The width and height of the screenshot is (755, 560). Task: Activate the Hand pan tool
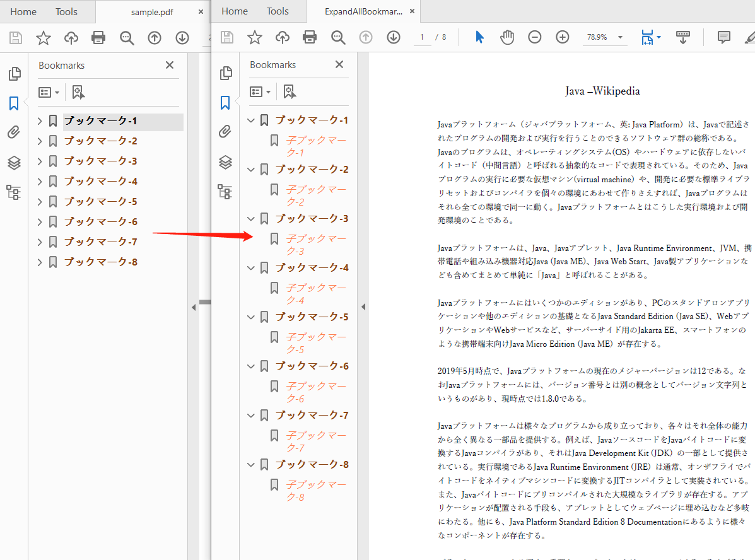pyautogui.click(x=507, y=37)
